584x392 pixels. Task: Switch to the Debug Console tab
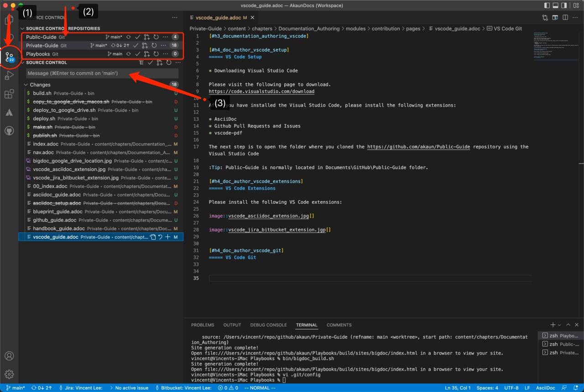[268, 325]
